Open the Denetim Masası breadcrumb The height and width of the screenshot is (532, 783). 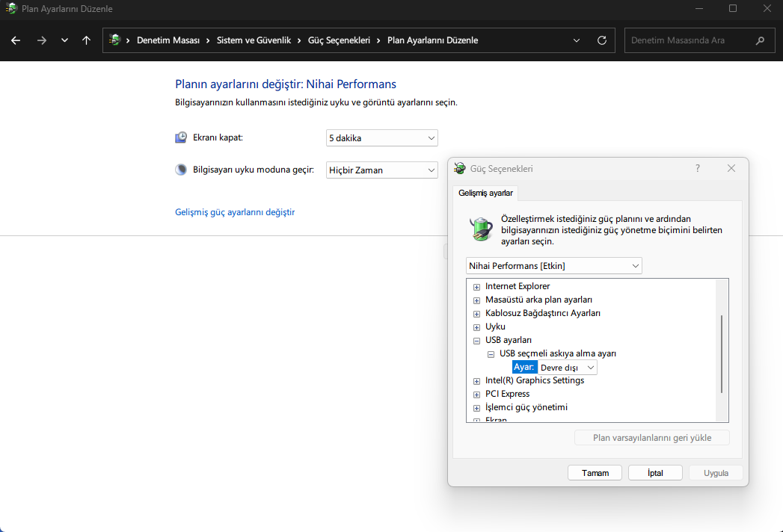pos(168,40)
